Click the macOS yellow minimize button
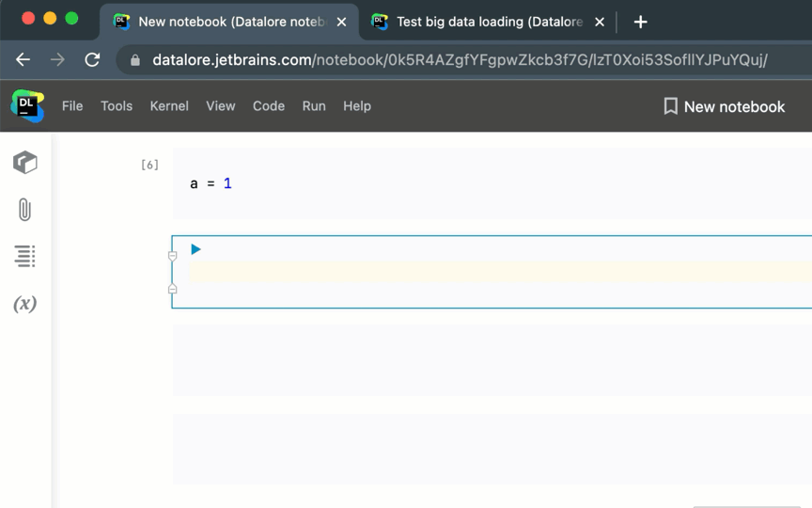The image size is (812, 508). click(x=50, y=18)
